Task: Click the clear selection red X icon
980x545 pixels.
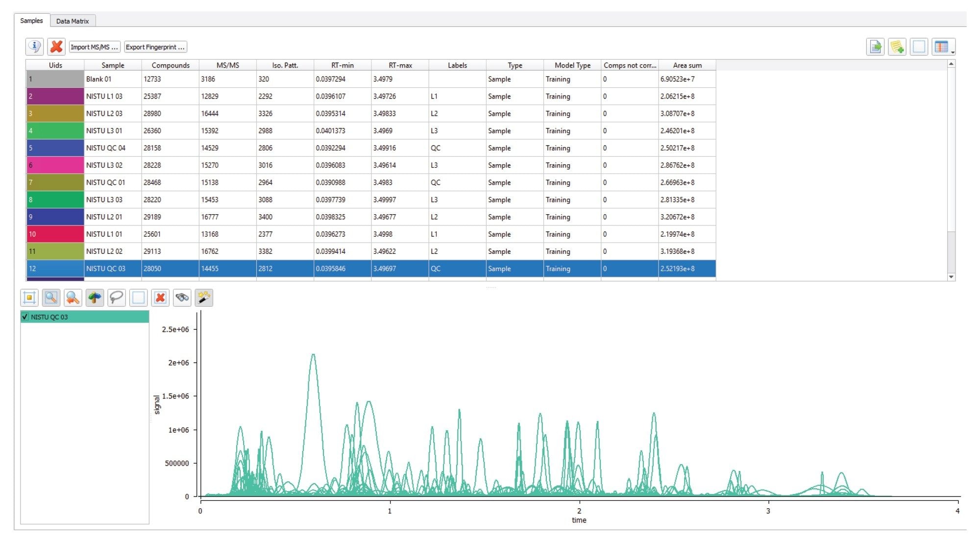Action: 160,297
